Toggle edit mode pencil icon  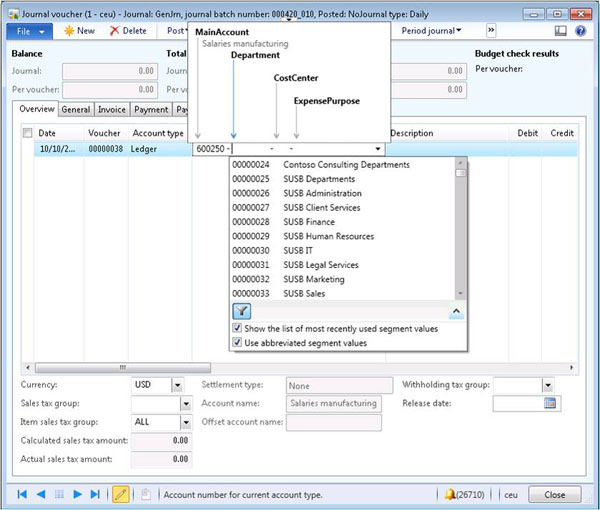(x=120, y=494)
